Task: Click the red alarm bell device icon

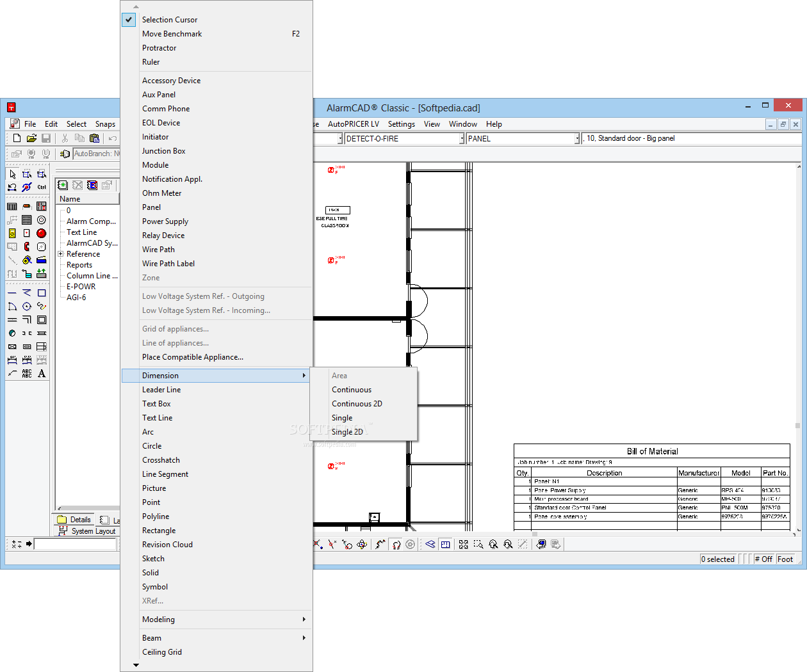Action: 42,233
